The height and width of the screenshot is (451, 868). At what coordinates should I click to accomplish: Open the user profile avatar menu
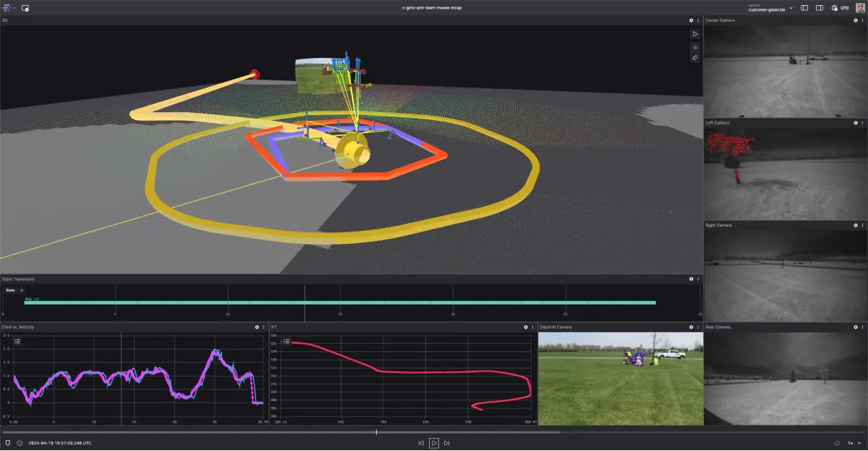coord(859,8)
